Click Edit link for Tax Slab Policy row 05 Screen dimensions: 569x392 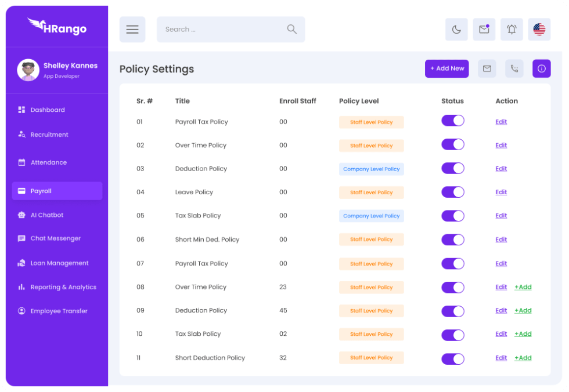pos(501,216)
